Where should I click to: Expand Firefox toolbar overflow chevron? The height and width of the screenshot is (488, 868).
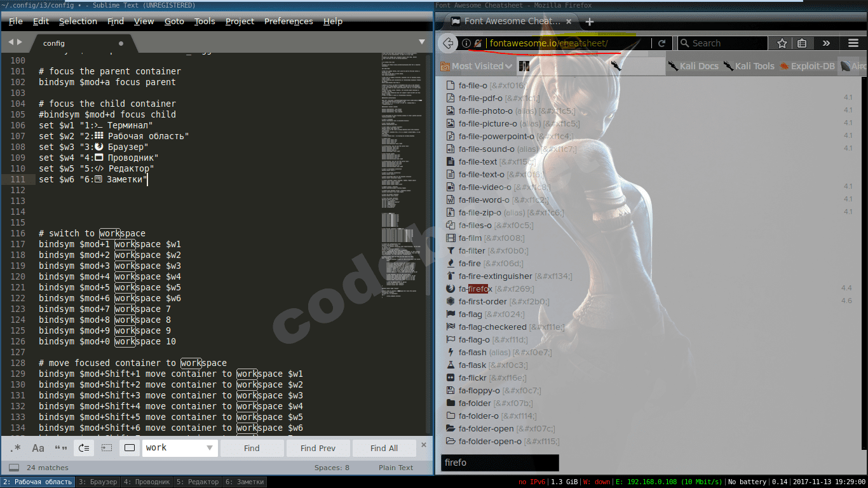[826, 43]
